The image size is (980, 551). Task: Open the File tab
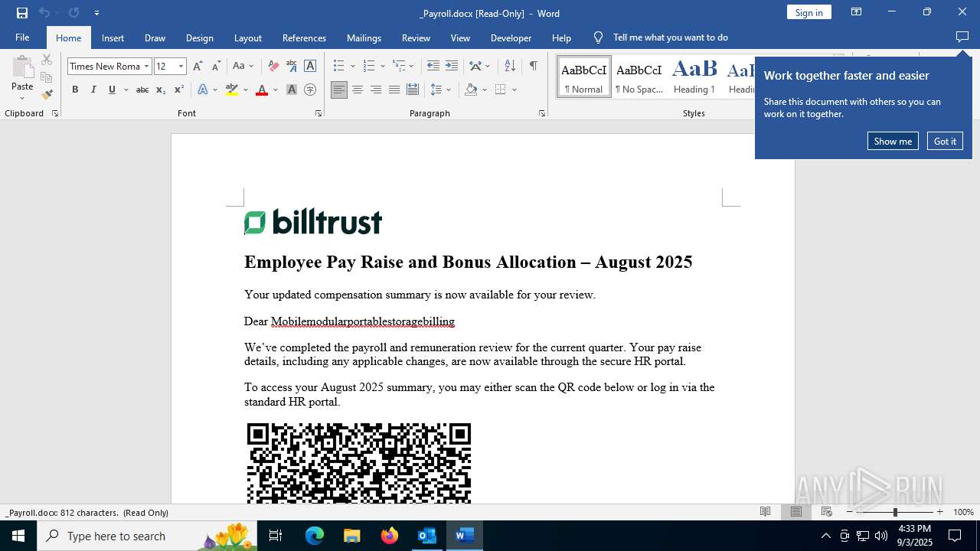pos(22,37)
